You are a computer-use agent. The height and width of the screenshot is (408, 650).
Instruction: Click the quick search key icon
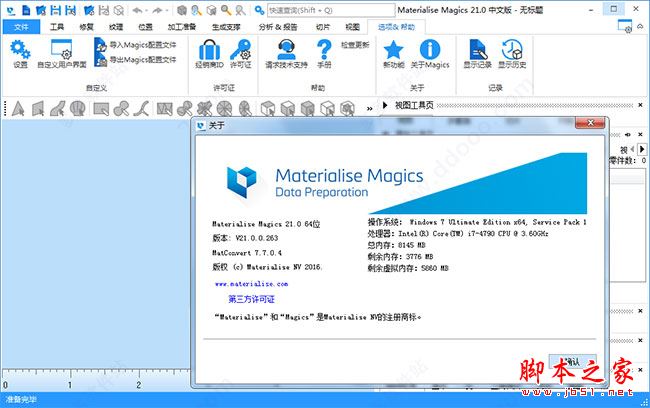point(260,10)
